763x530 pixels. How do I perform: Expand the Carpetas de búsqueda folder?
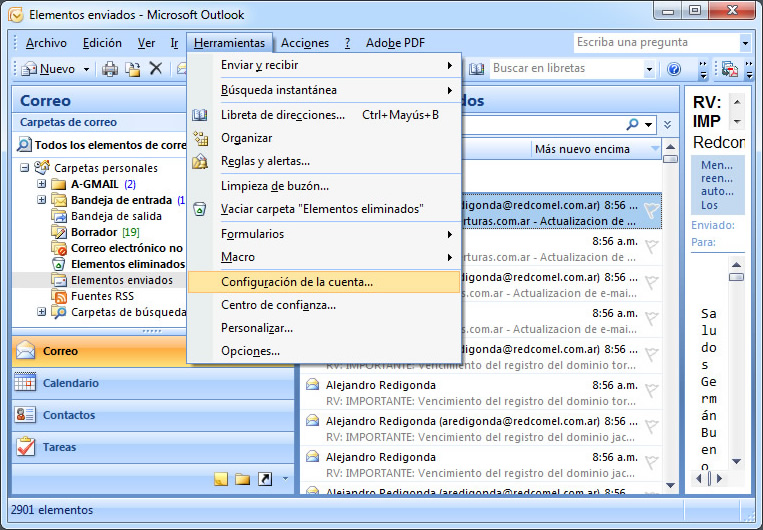pos(42,312)
